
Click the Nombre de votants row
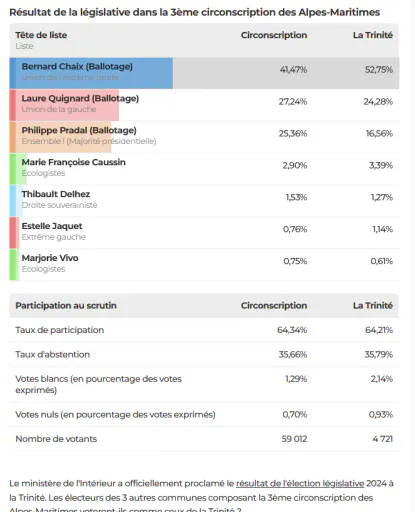coord(204,439)
